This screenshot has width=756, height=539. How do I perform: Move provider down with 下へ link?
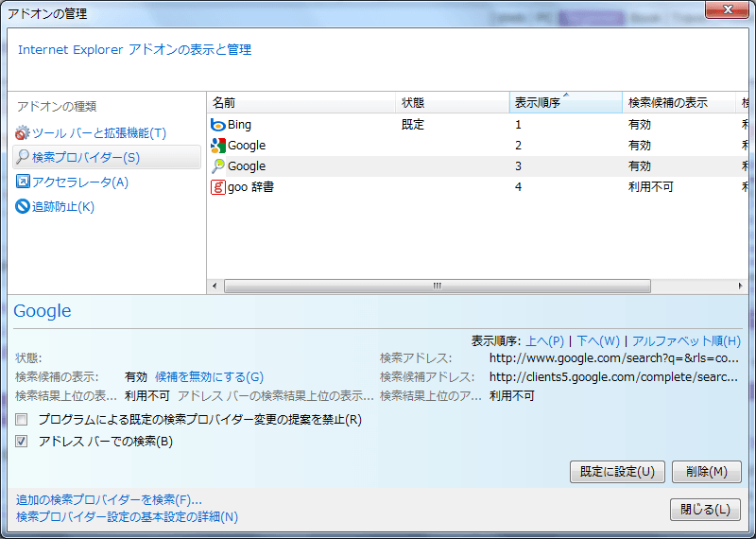(598, 341)
